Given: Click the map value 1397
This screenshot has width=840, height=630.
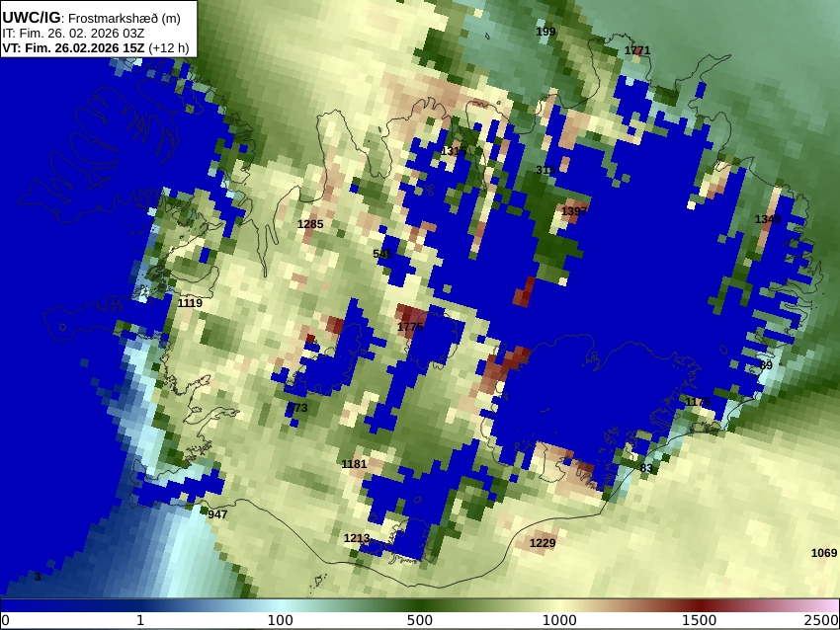Looking at the screenshot, I should [574, 211].
